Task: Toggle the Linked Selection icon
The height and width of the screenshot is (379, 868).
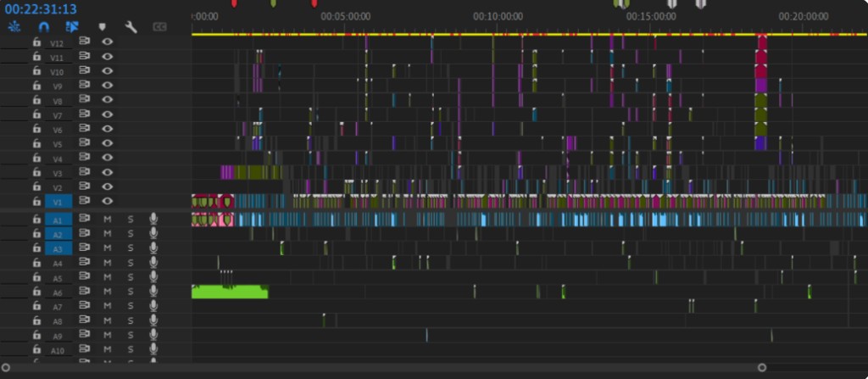Action: point(72,26)
